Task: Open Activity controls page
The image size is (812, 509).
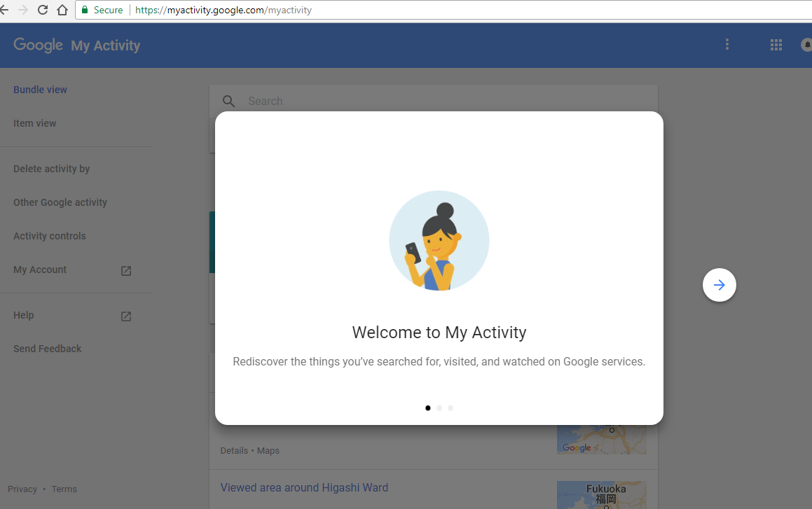Action: 50,236
